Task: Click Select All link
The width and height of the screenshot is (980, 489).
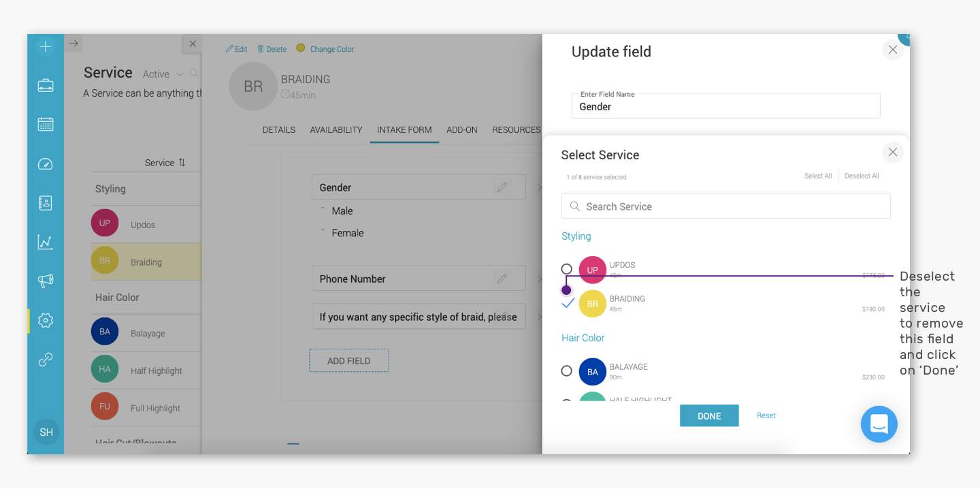Action: 818,176
